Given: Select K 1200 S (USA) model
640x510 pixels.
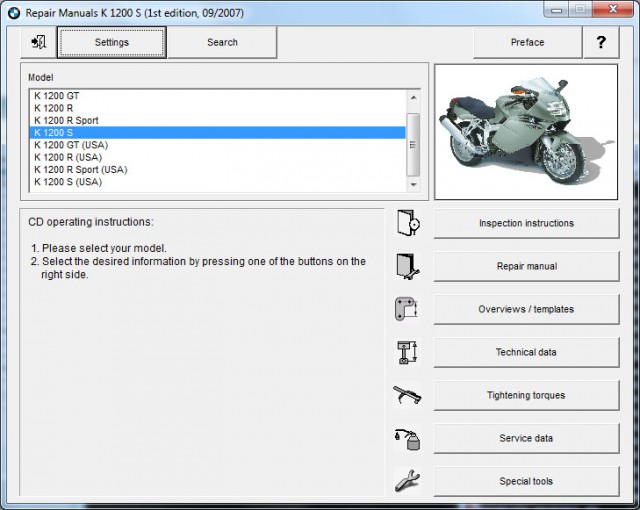Looking at the screenshot, I should [218, 182].
